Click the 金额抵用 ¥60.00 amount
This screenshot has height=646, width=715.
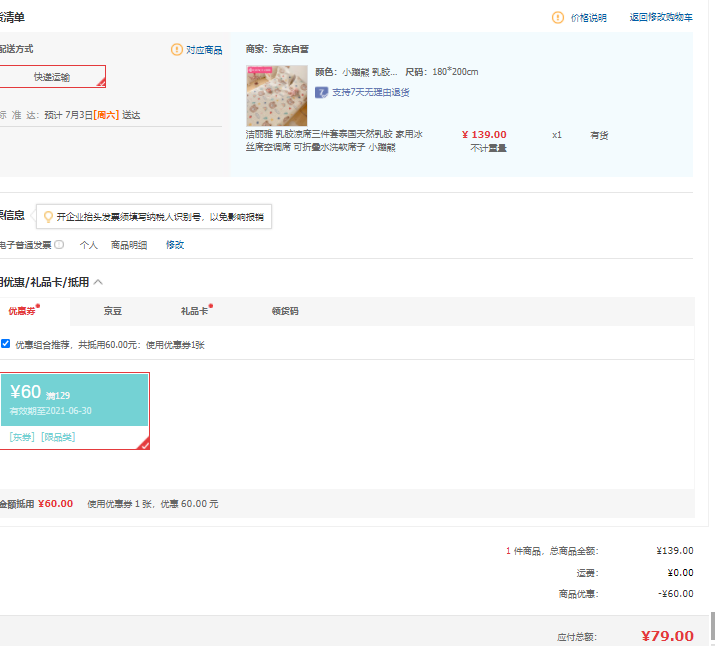[x=55, y=504]
